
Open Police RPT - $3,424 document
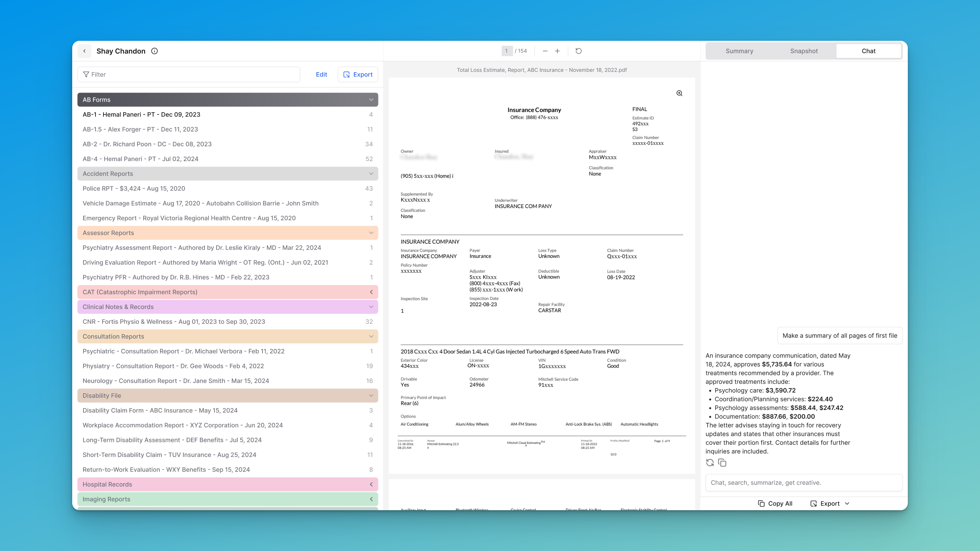134,189
